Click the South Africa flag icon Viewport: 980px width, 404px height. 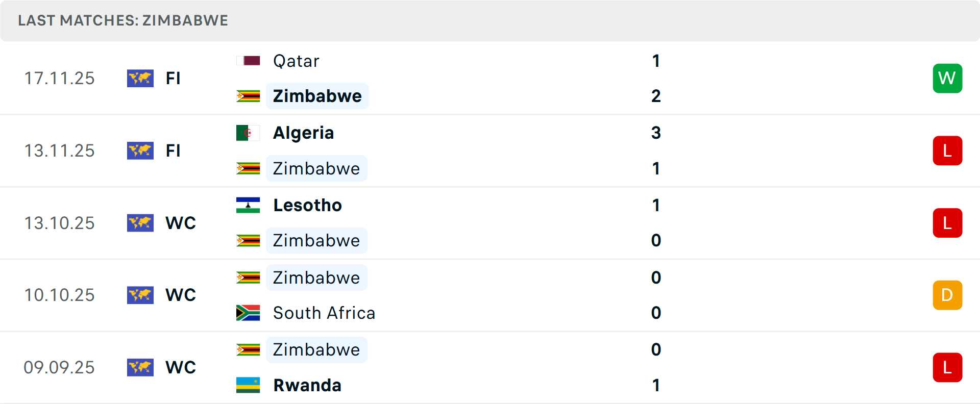tap(248, 313)
